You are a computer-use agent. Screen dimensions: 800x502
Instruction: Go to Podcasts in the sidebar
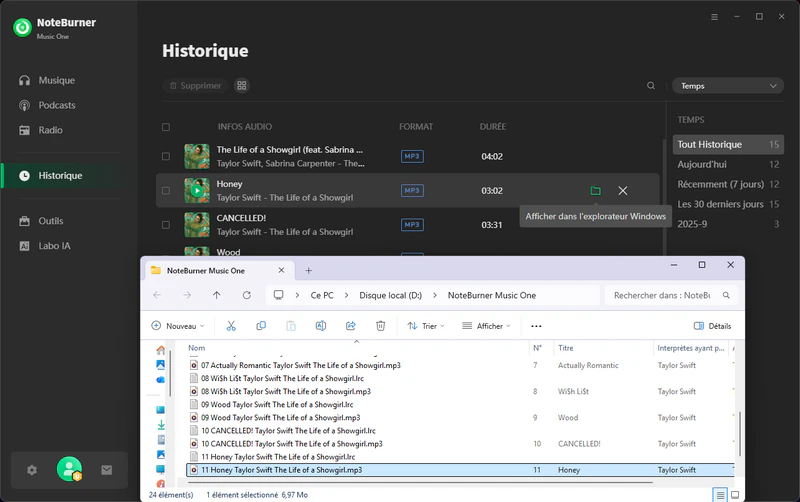coord(57,105)
